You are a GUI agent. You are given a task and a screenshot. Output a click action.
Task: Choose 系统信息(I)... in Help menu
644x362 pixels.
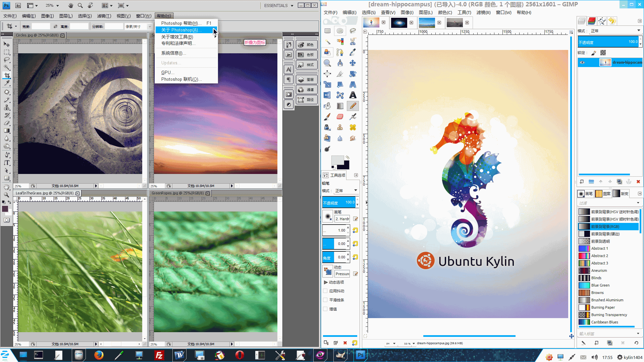coord(186,53)
